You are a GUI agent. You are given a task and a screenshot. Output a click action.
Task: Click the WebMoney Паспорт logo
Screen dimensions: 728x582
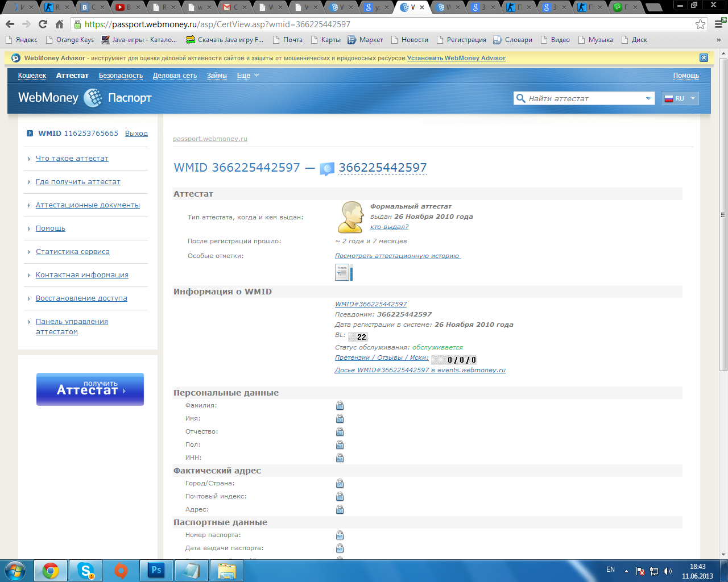85,98
